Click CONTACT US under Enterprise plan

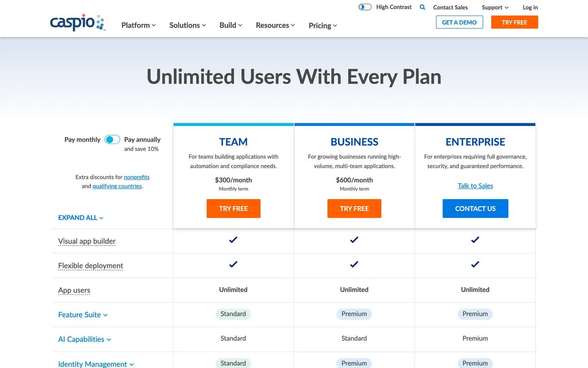[475, 208]
